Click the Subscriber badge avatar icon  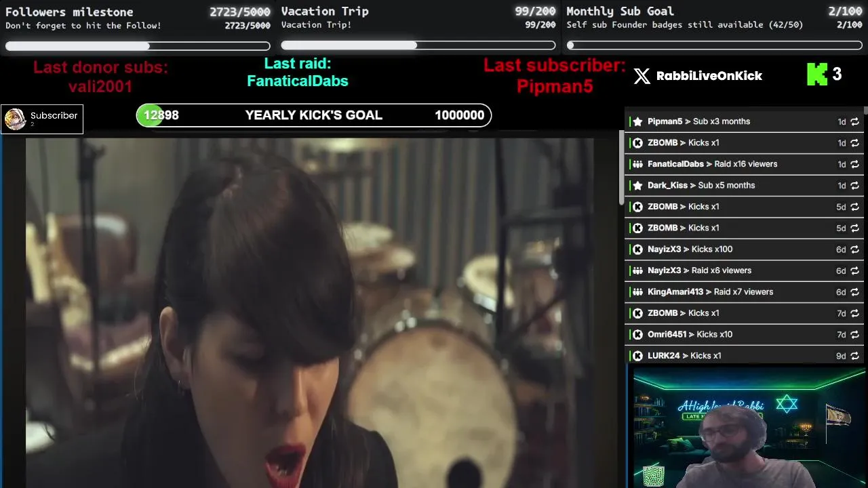pos(15,119)
